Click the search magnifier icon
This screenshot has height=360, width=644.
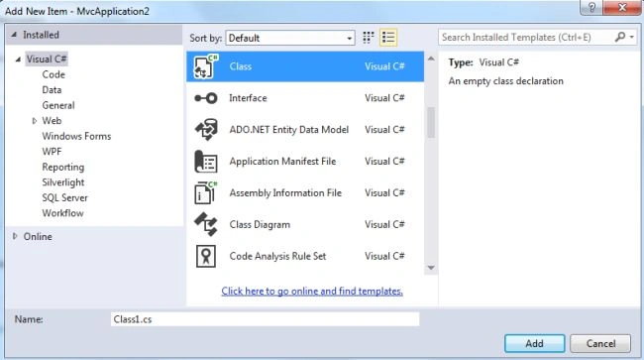coord(620,37)
